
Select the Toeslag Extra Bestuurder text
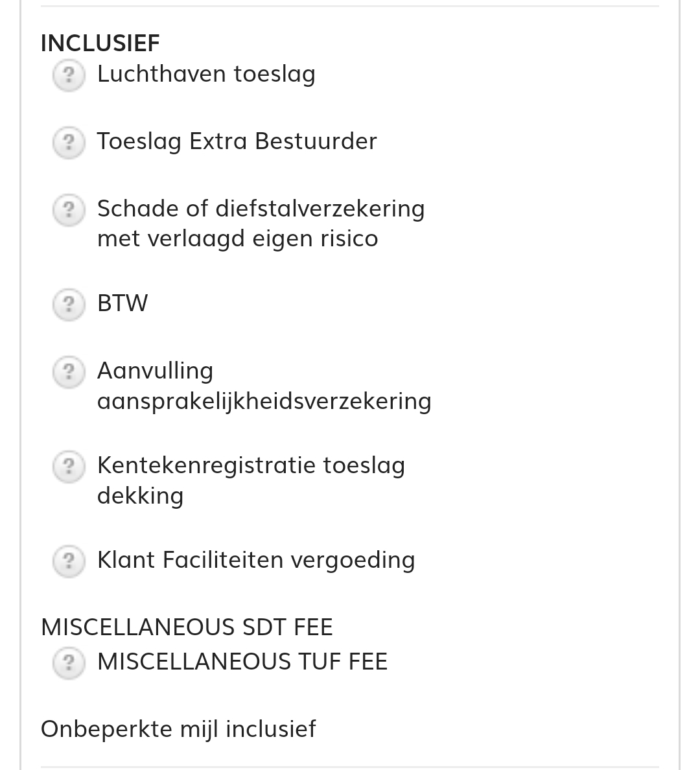(x=237, y=141)
